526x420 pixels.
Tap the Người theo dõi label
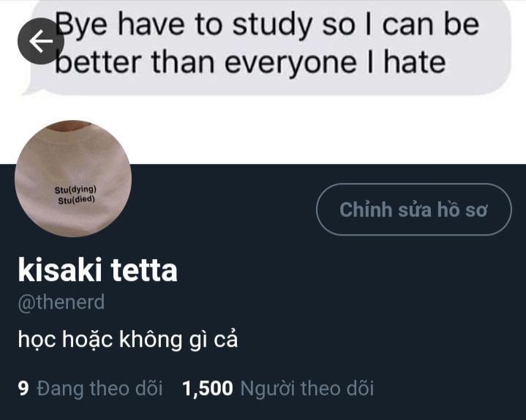[x=307, y=389]
